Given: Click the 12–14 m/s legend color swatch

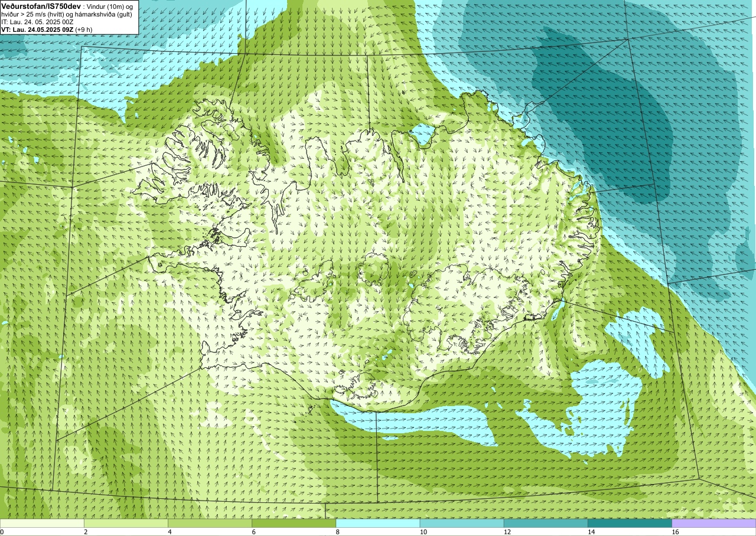Looking at the screenshot, I should [x=546, y=523].
